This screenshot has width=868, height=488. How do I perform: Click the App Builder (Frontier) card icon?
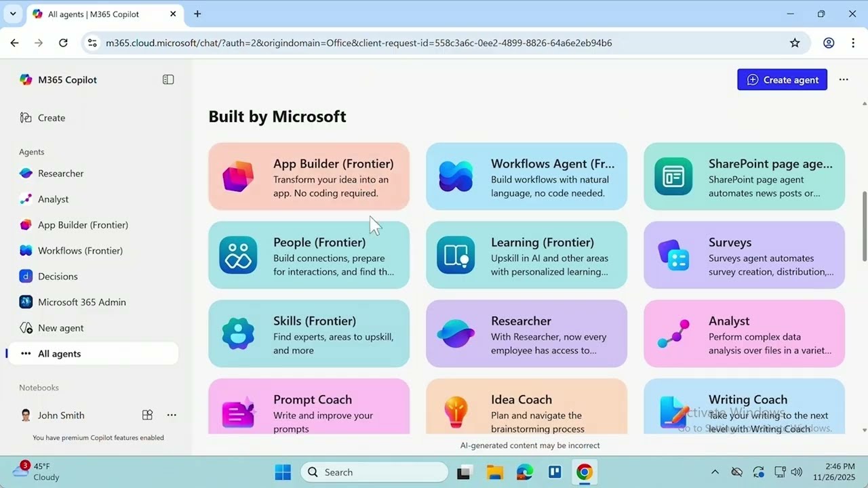[238, 176]
